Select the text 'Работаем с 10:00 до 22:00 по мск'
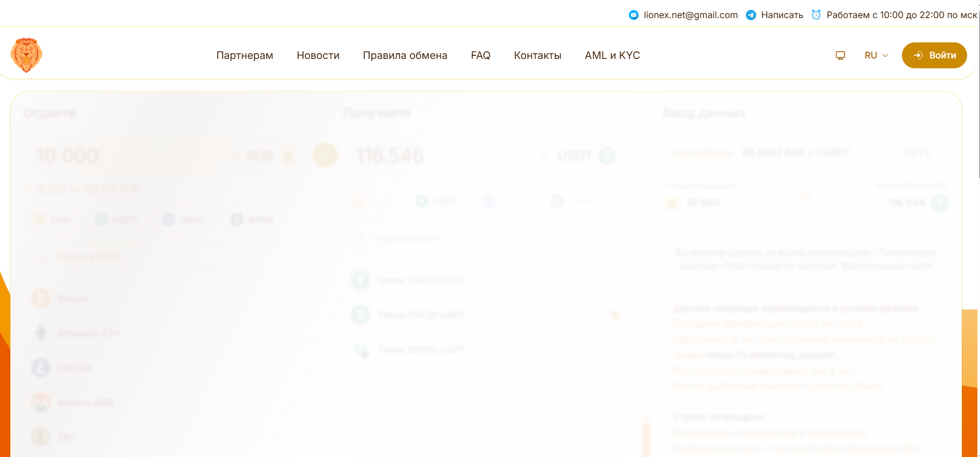The height and width of the screenshot is (457, 980). (901, 15)
